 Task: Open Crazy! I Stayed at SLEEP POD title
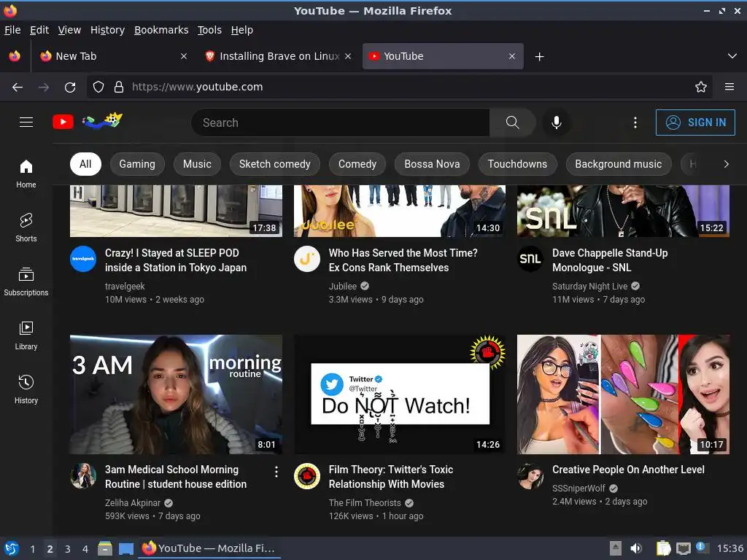[x=176, y=260]
